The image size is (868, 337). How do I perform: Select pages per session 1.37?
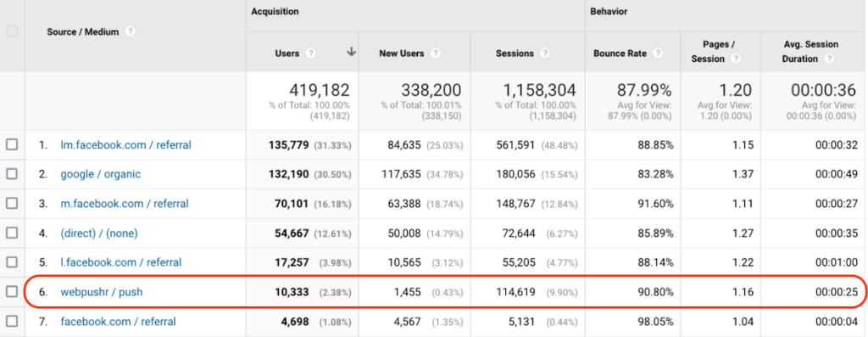click(743, 175)
